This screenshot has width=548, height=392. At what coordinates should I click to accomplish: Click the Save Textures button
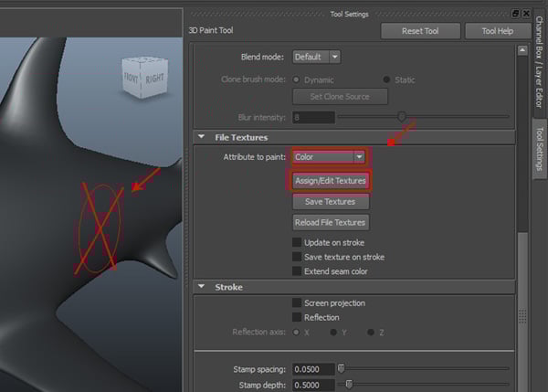tap(330, 202)
